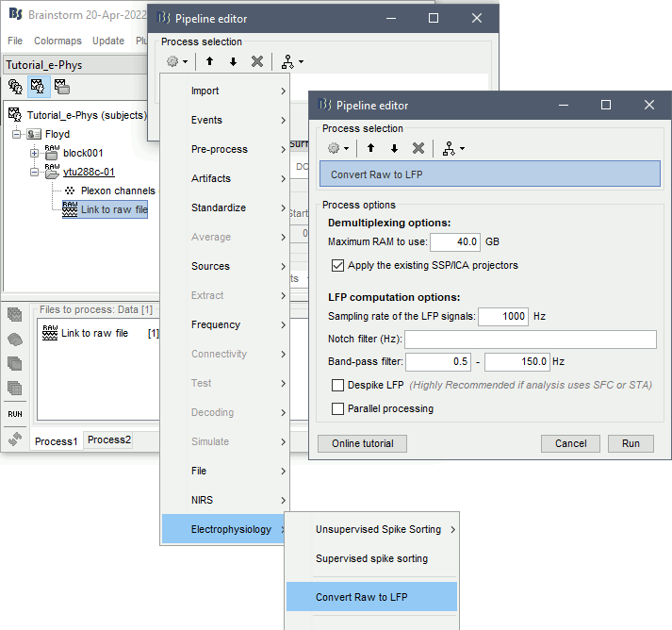The image size is (672, 630).
Task: Expand the block001 tree node
Action: (35, 153)
